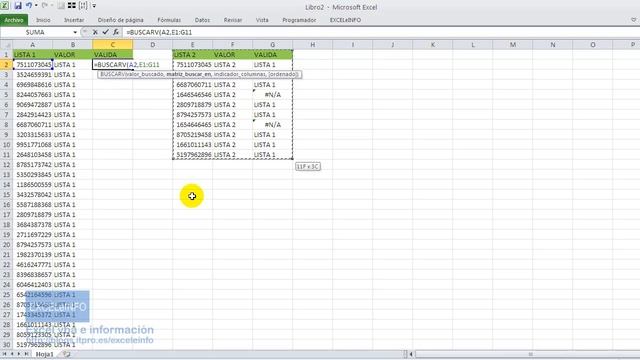
Task: Switch to the Insertar ribbon tab
Action: [74, 20]
